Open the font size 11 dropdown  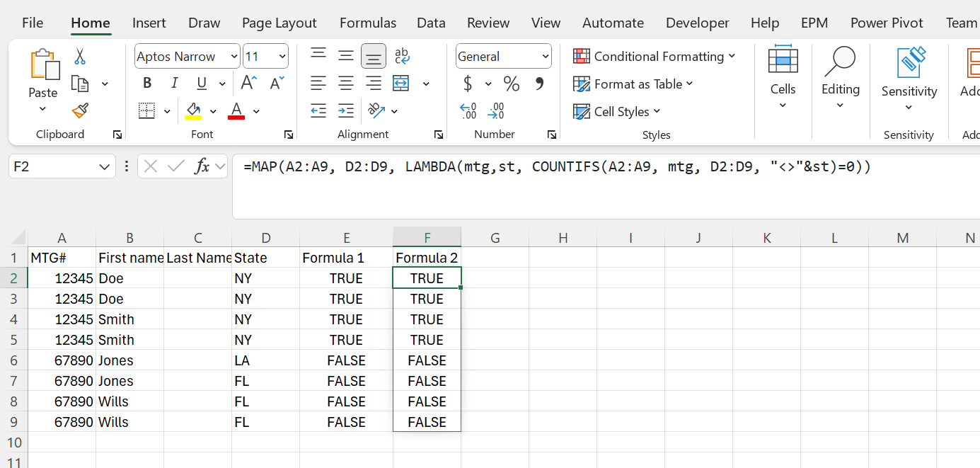[283, 57]
